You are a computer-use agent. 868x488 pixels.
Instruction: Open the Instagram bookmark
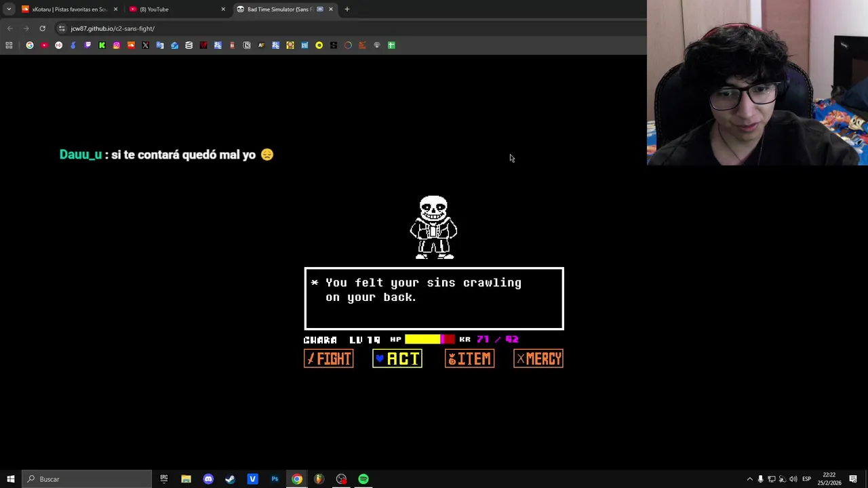point(117,45)
